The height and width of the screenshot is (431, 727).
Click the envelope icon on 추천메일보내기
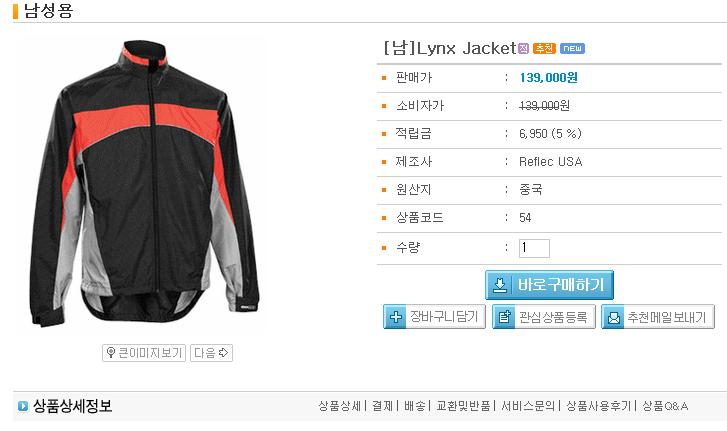point(613,317)
